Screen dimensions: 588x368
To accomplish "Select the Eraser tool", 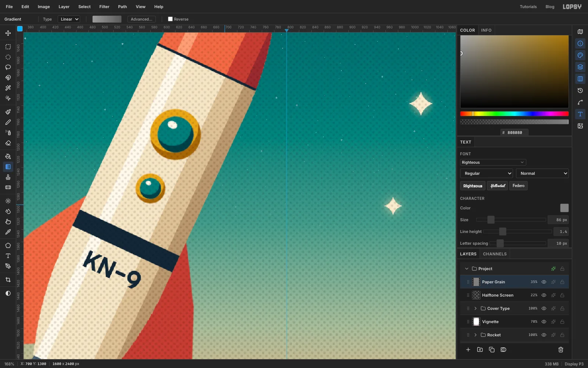I will [x=8, y=143].
